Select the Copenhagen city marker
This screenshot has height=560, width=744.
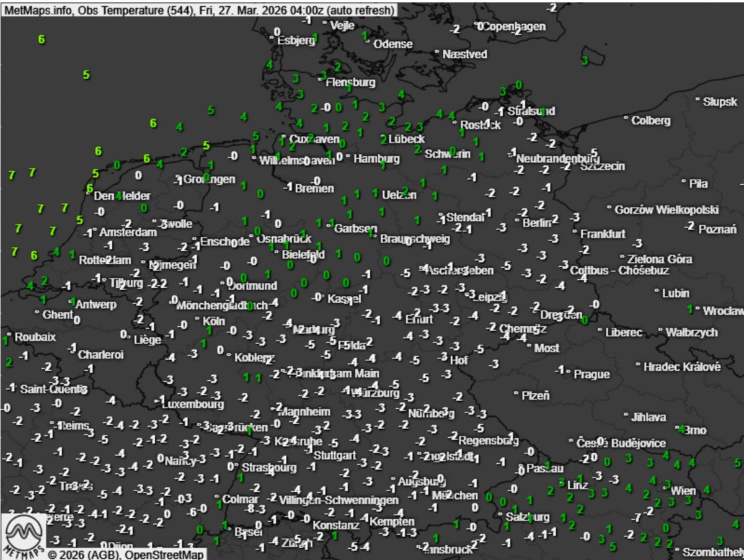pos(477,26)
